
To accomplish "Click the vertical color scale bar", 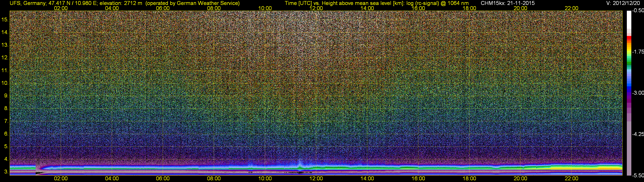I will click(x=629, y=93).
